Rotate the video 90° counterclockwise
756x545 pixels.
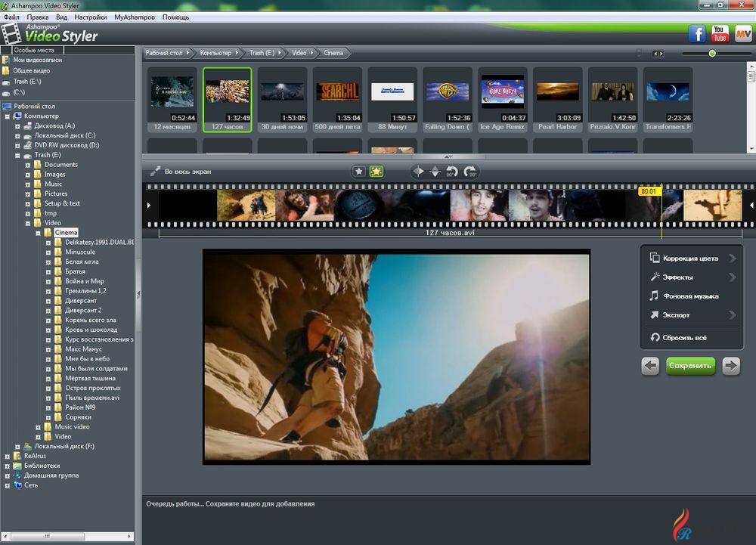point(454,171)
